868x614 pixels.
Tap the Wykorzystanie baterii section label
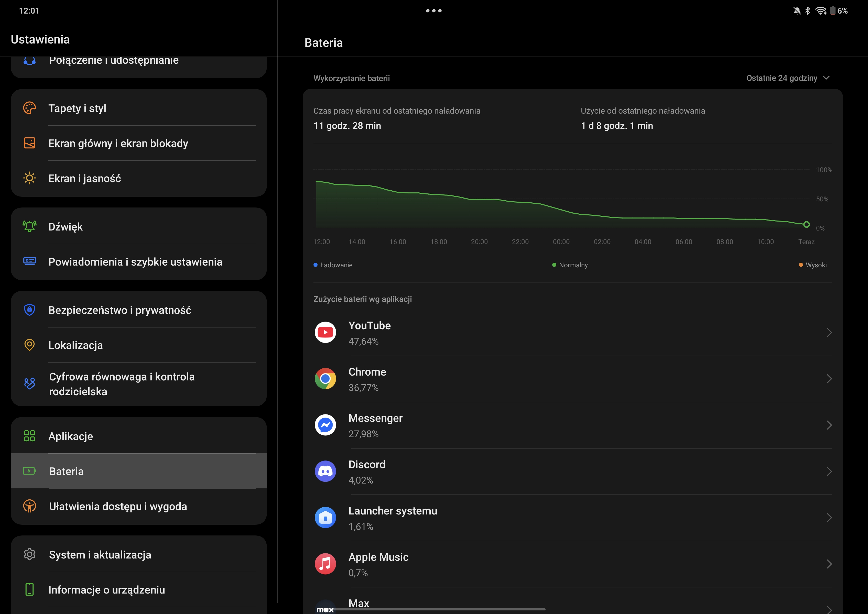pyautogui.click(x=352, y=78)
